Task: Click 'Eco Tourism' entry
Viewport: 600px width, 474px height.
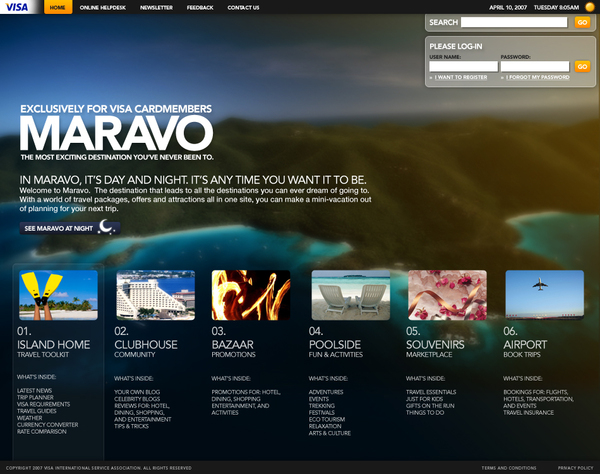Action: coord(327,420)
